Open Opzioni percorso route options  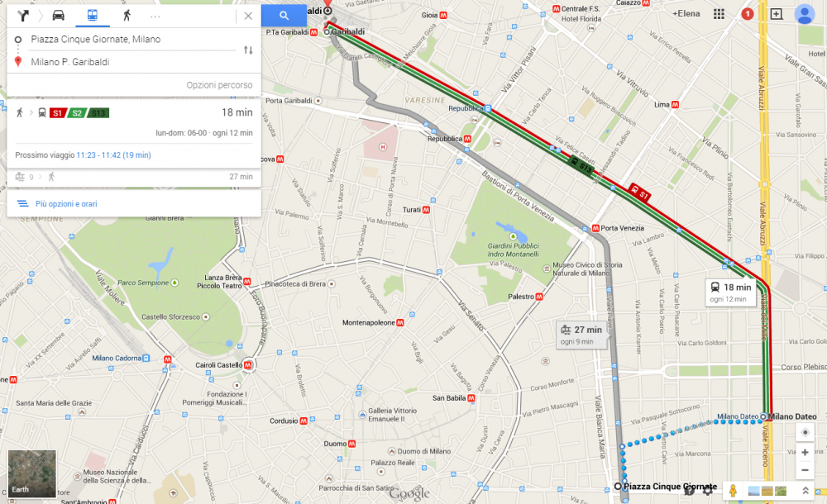pos(219,85)
